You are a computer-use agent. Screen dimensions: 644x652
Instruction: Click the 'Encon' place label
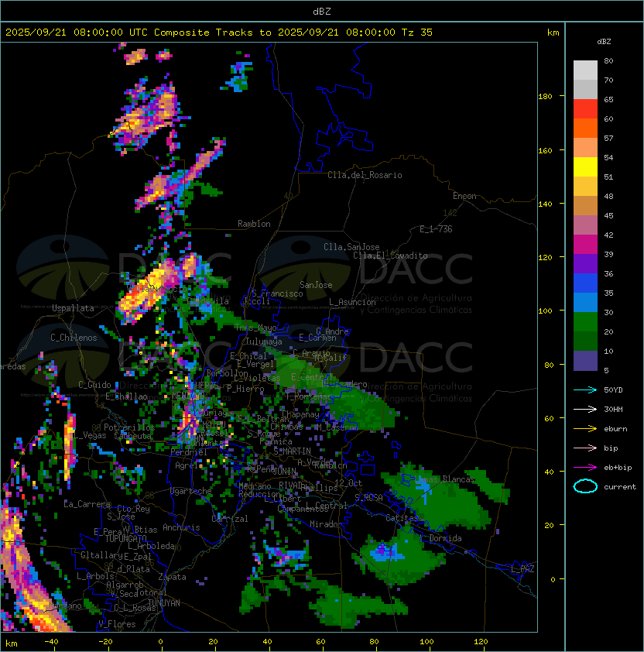coord(464,196)
